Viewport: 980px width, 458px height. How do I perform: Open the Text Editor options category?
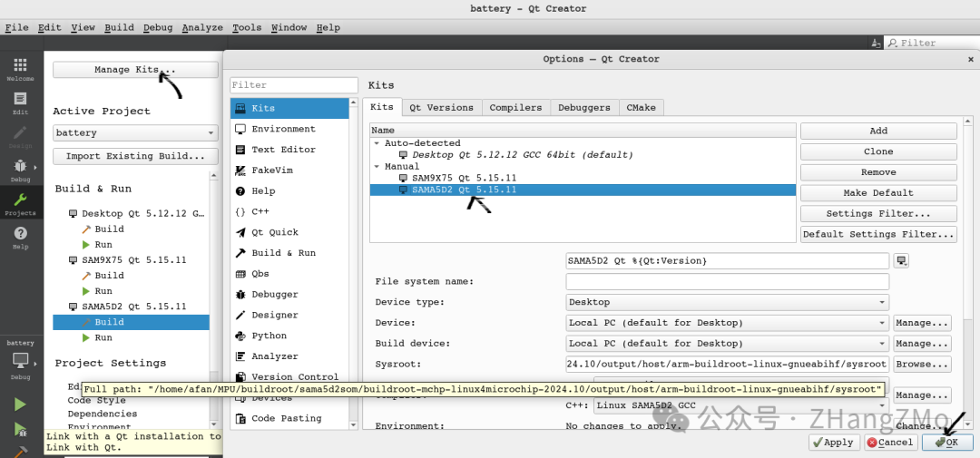pyautogui.click(x=289, y=150)
